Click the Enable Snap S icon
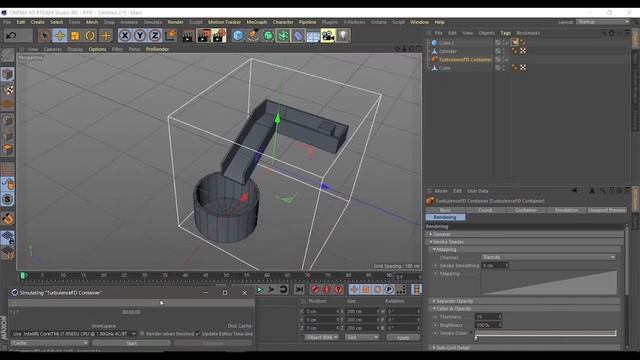The width and height of the screenshot is (640, 360). tap(7, 200)
